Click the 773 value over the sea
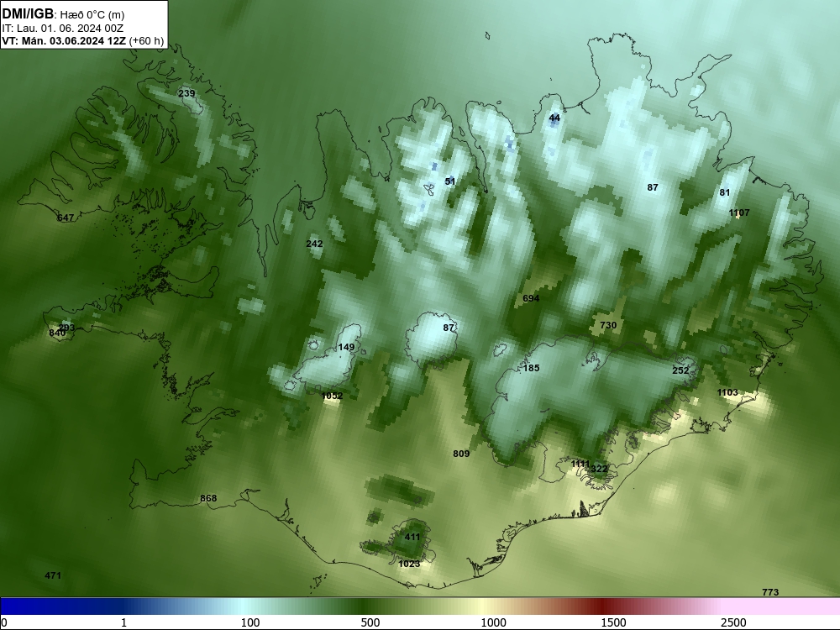This screenshot has width=840, height=630. pos(770,592)
